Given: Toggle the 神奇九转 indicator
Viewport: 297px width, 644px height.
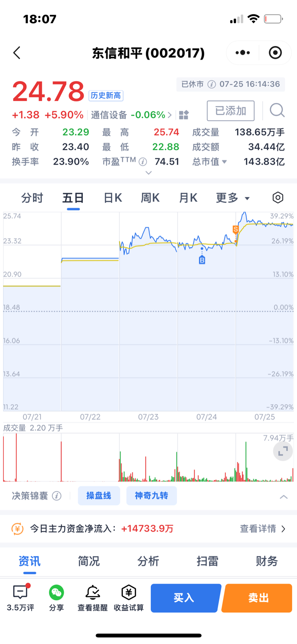Looking at the screenshot, I should pos(151,496).
